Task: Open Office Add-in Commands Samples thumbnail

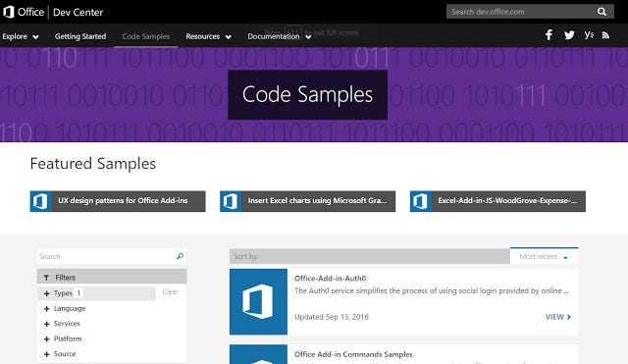Action: [258, 354]
